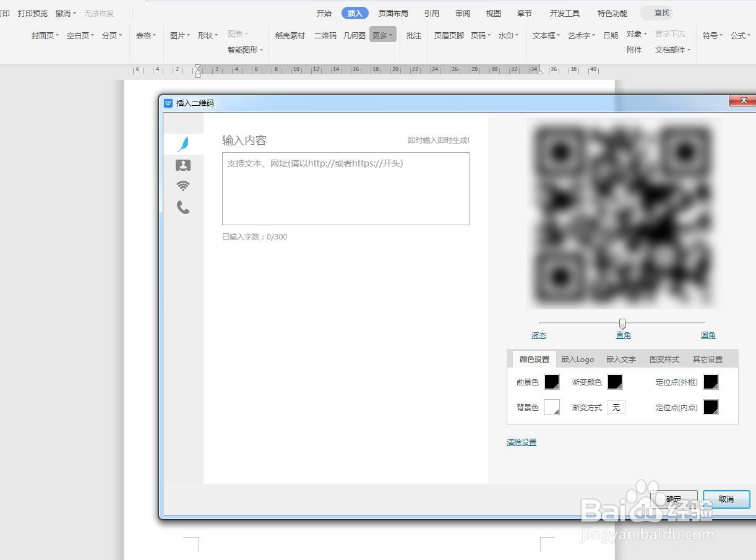Click inside the QR content text box
The image size is (756, 560).
pos(345,189)
